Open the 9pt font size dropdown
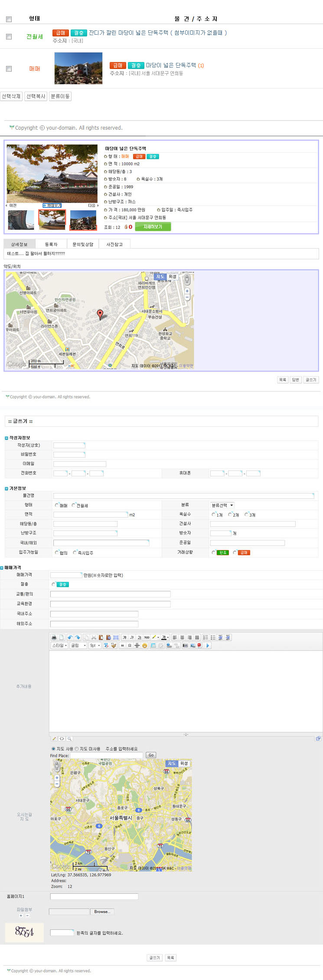 pyautogui.click(x=95, y=646)
